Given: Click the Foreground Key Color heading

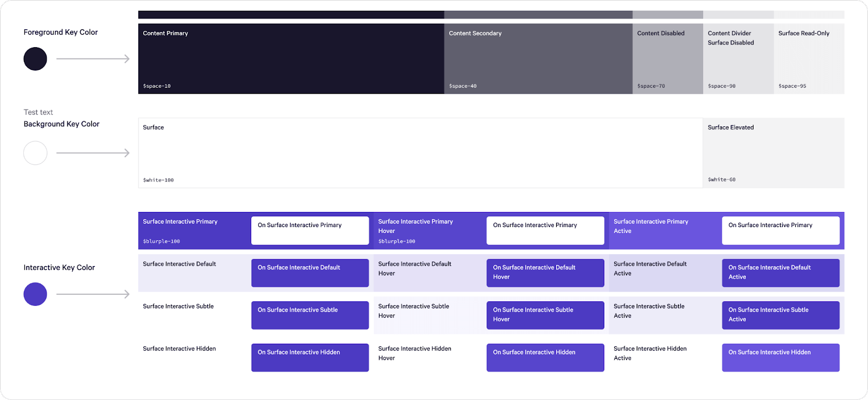Looking at the screenshot, I should point(61,32).
